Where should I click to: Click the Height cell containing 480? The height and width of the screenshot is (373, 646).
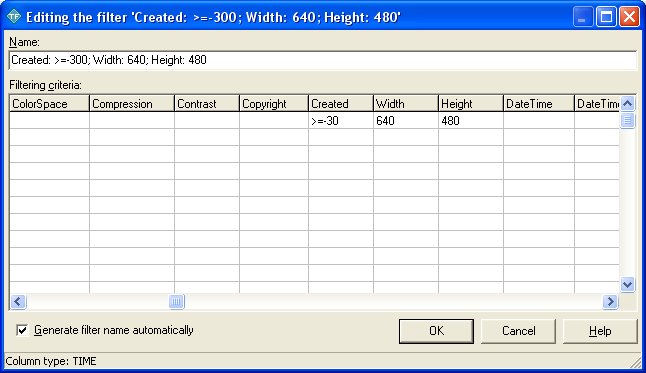tap(471, 120)
